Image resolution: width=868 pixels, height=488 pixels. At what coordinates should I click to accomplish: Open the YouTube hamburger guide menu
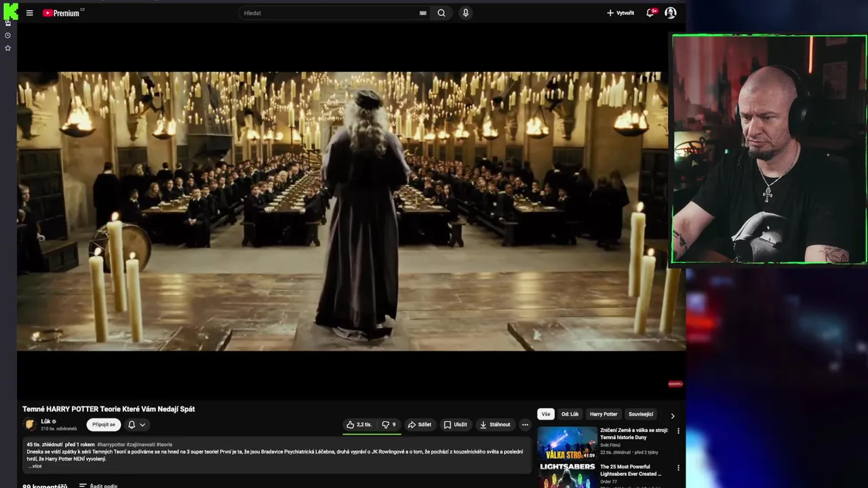pos(29,13)
